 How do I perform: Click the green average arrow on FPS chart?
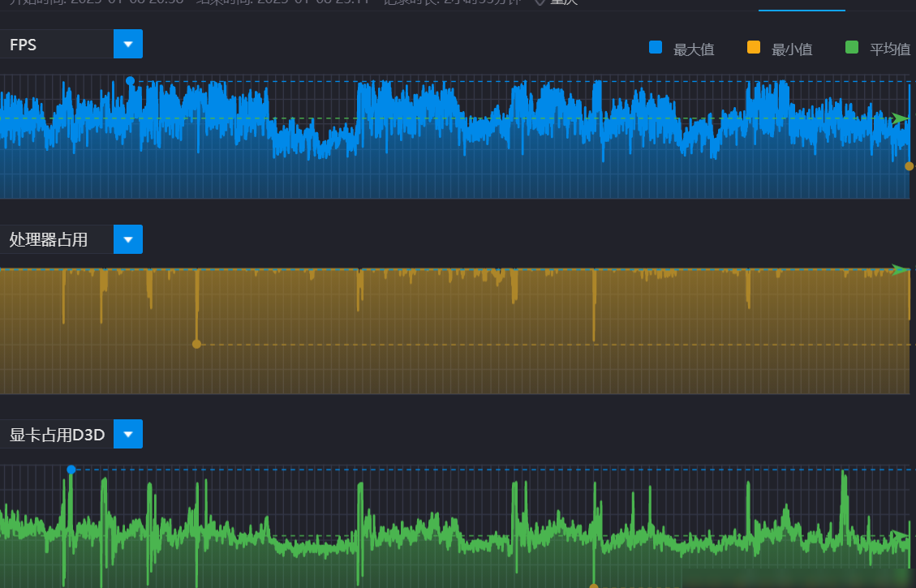[x=901, y=118]
